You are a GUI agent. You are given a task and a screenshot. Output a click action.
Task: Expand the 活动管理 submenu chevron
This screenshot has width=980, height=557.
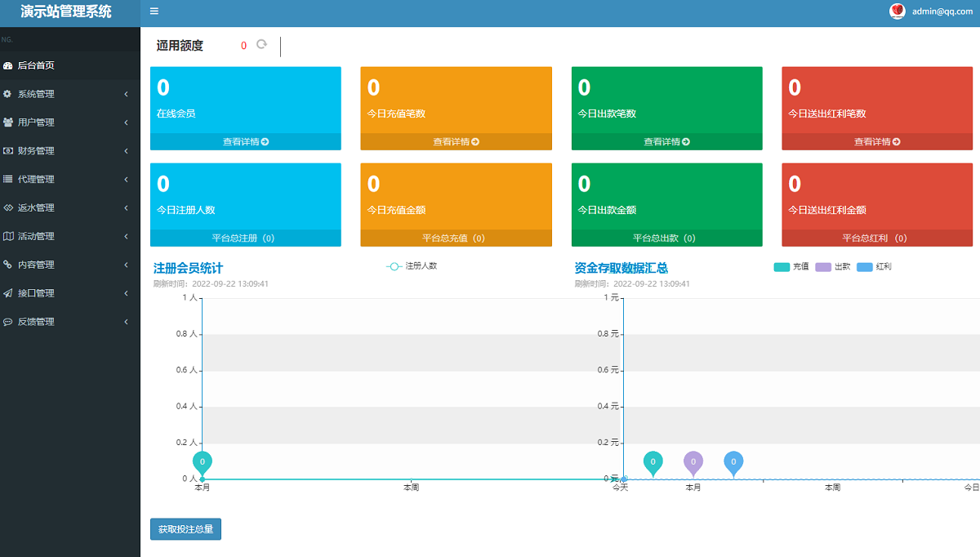[126, 236]
